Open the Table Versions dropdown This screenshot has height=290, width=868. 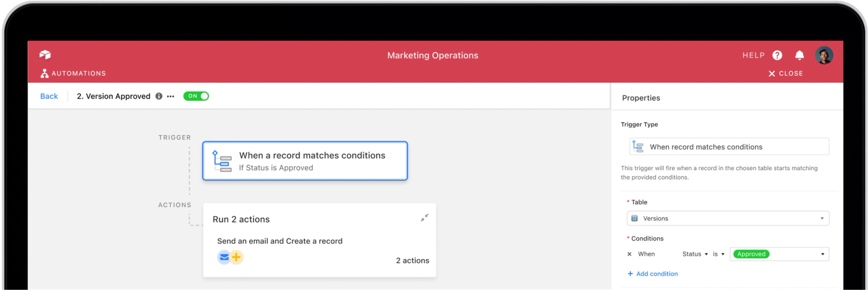click(728, 218)
